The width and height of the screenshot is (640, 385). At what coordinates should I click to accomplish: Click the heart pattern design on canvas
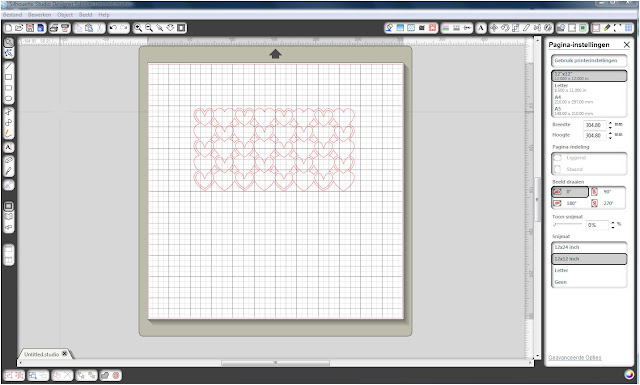274,149
